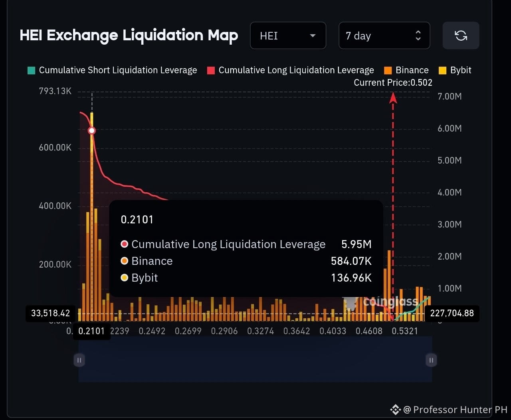Screen dimensions: 511x420
Task: Click the Current Price:0.502 label
Action: pos(393,83)
